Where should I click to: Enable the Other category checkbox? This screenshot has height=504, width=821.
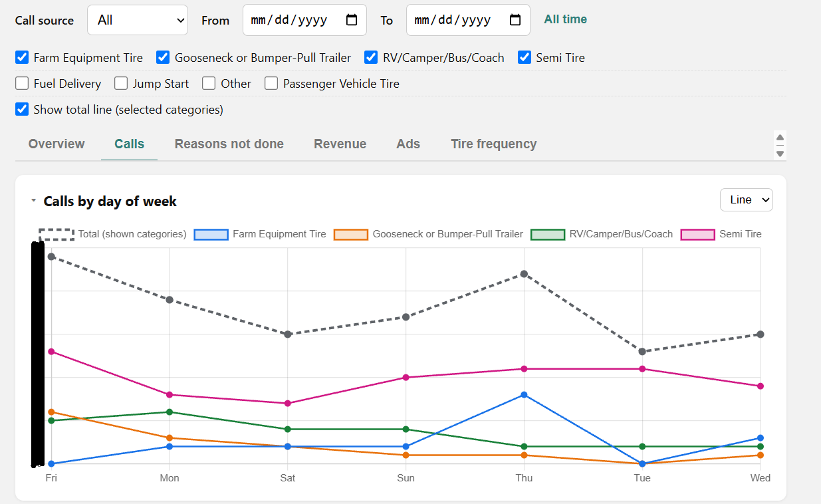[x=209, y=83]
